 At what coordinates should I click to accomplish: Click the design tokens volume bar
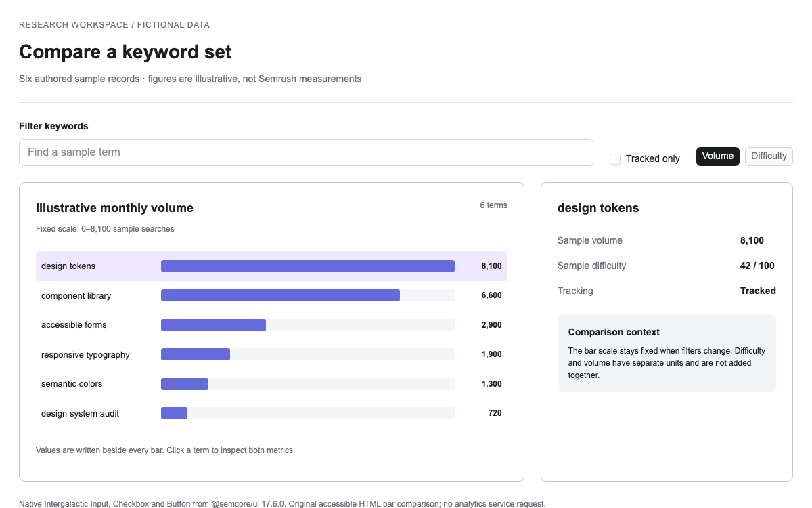[x=308, y=266]
